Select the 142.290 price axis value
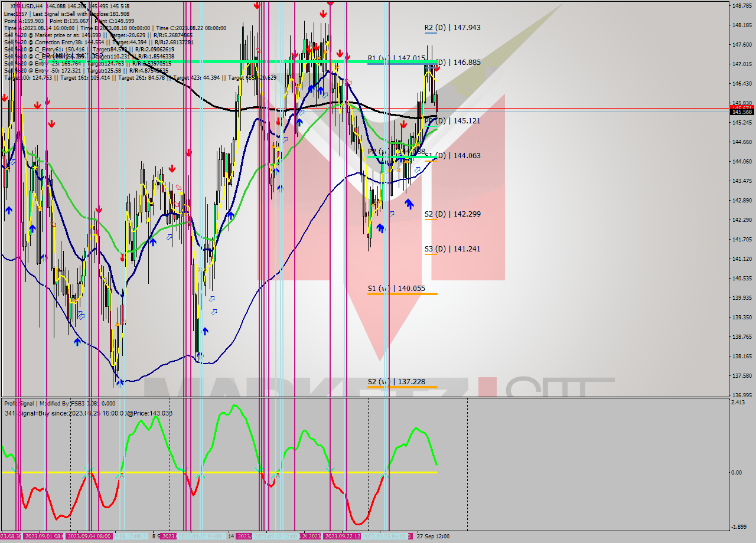Viewport: 756px width, 543px height. click(x=742, y=220)
